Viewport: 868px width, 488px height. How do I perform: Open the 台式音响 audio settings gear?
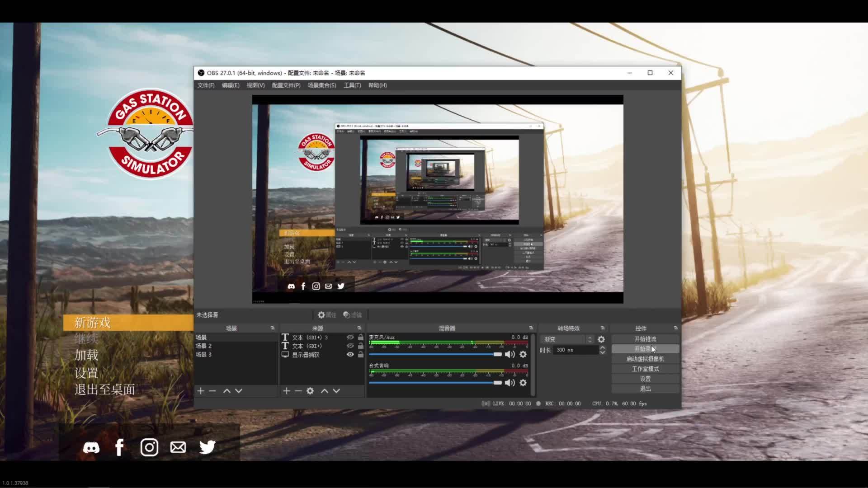tap(523, 383)
